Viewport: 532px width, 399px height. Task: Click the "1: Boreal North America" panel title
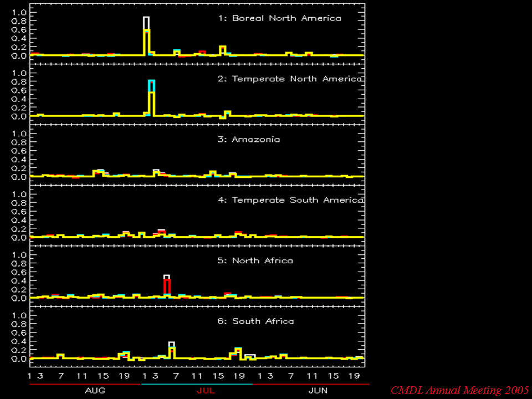coord(279,18)
